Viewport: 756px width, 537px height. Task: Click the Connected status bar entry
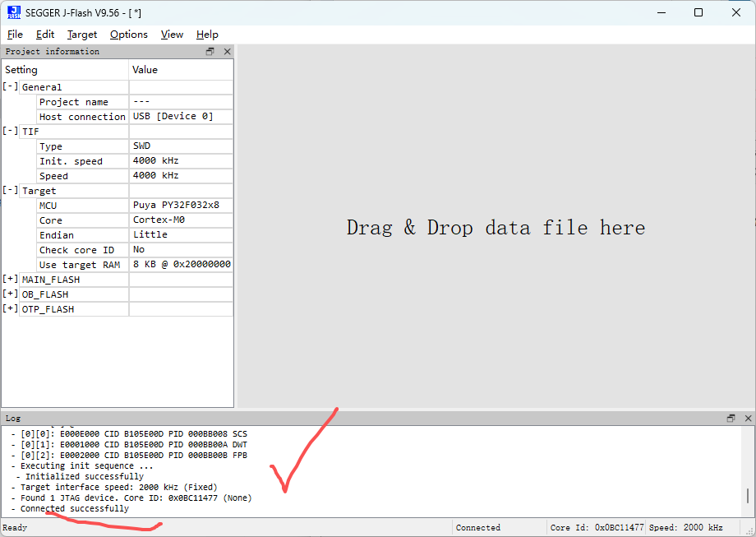[x=499, y=528]
